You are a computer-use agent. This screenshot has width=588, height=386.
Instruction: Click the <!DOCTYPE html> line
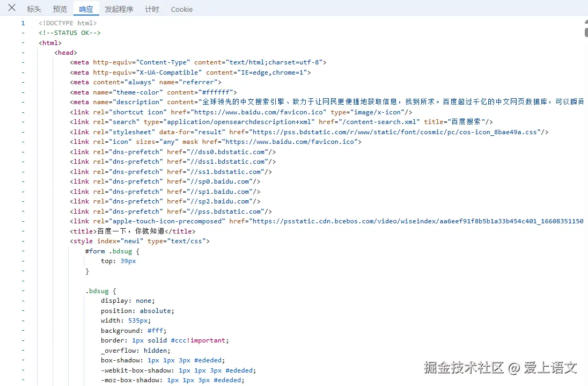pos(68,23)
